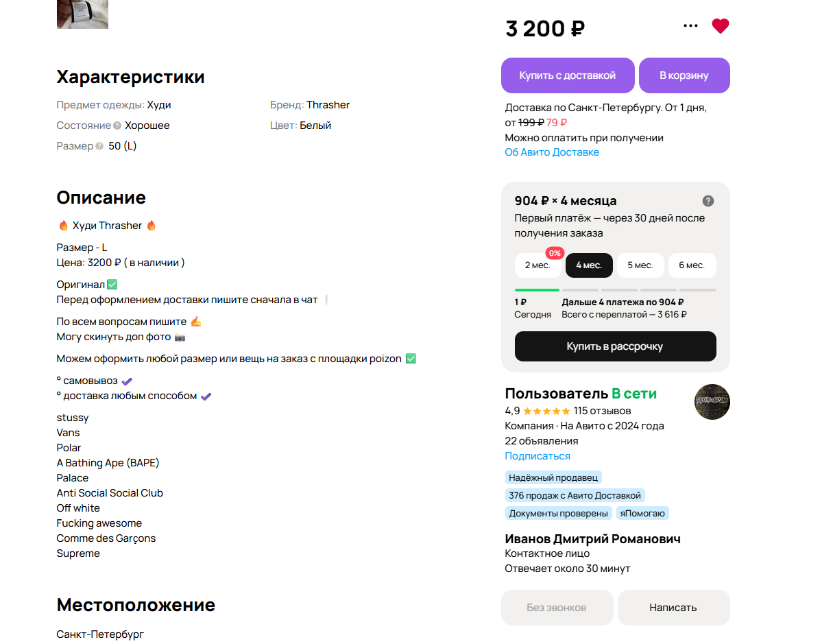Open the 115 отзывов reviews link

[x=602, y=411]
